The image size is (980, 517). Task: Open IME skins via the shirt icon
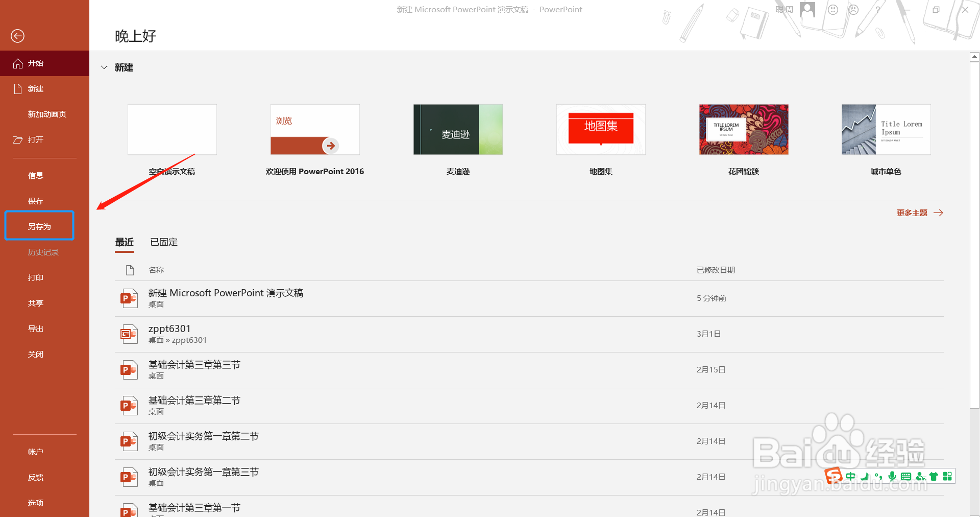pos(934,476)
